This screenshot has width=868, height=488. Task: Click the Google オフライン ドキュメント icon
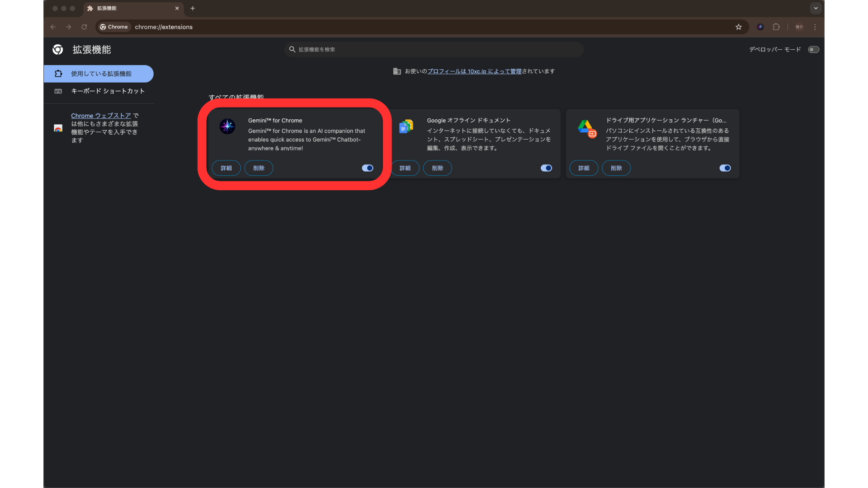pyautogui.click(x=406, y=126)
